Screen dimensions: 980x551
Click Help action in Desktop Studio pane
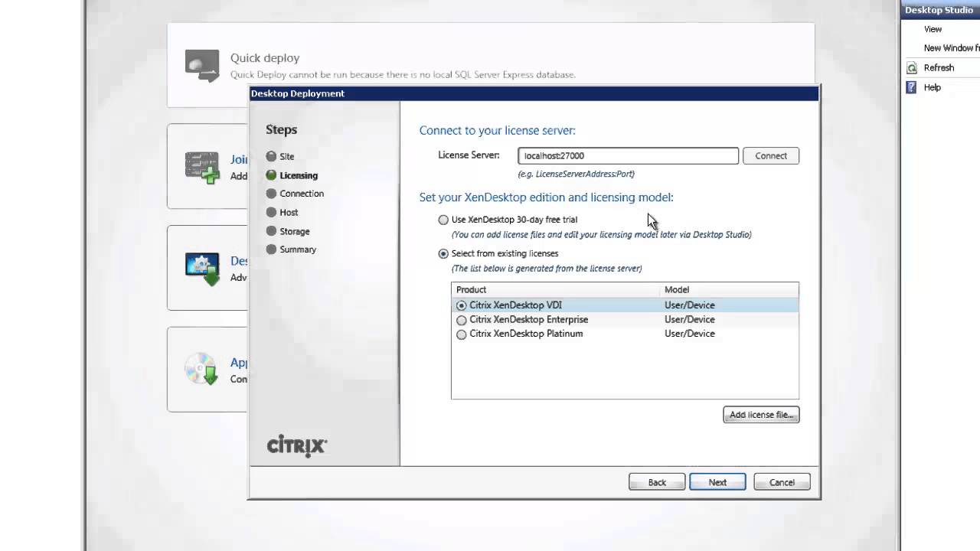point(932,87)
